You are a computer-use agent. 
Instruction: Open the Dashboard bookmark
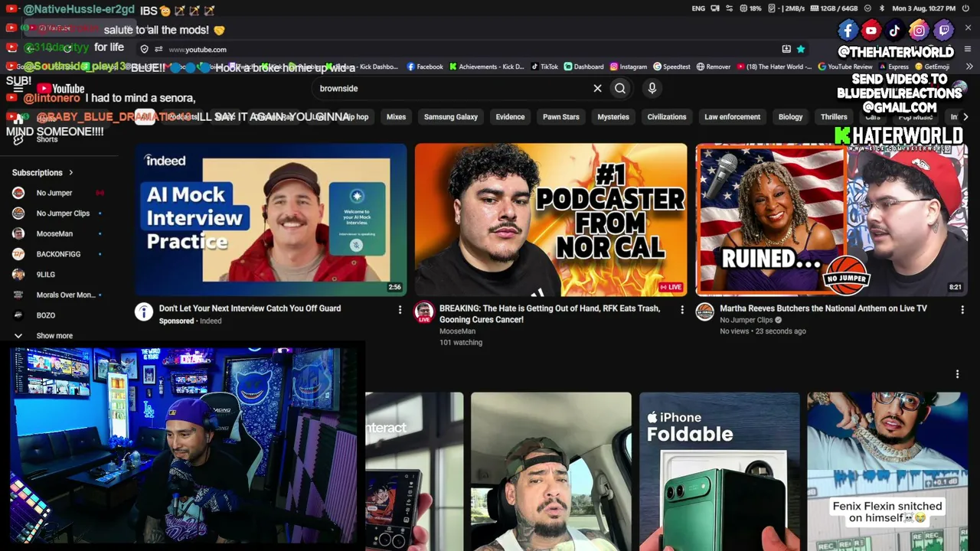pyautogui.click(x=583, y=67)
